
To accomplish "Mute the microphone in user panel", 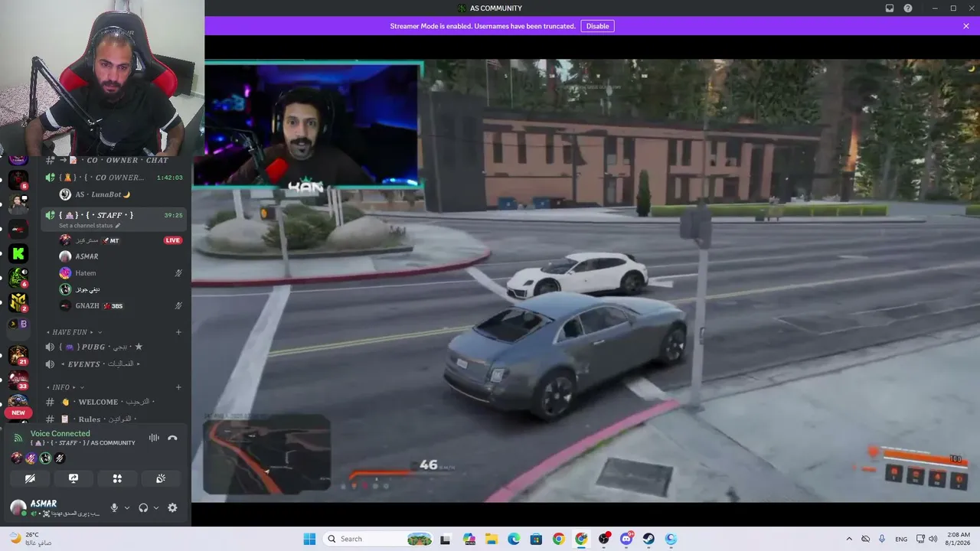I will [114, 507].
